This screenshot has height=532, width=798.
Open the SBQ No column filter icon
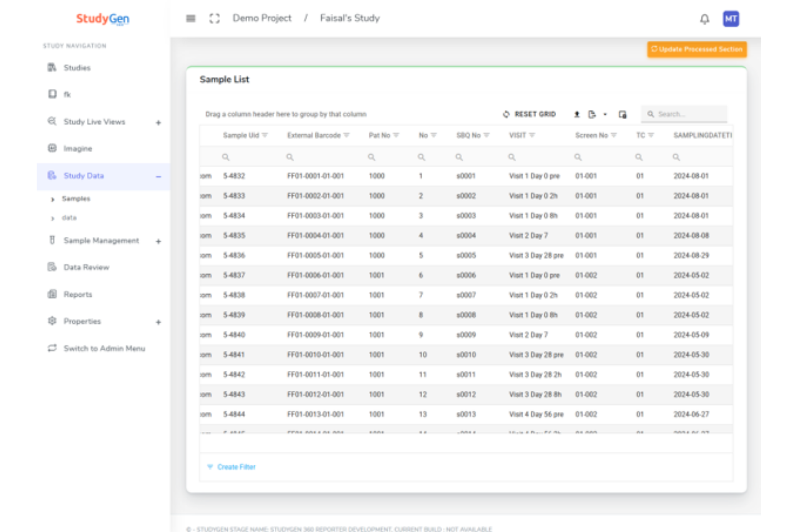click(487, 135)
